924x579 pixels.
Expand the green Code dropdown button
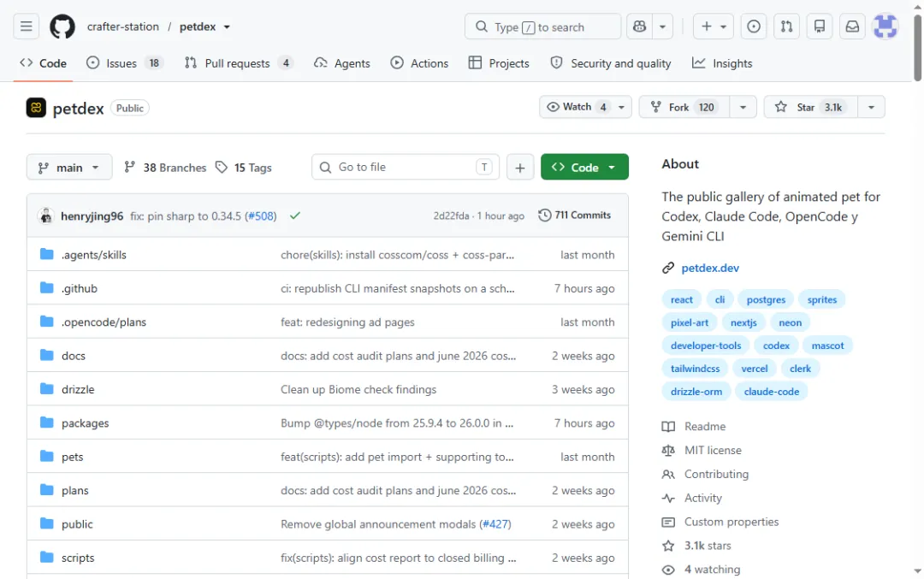pos(584,168)
